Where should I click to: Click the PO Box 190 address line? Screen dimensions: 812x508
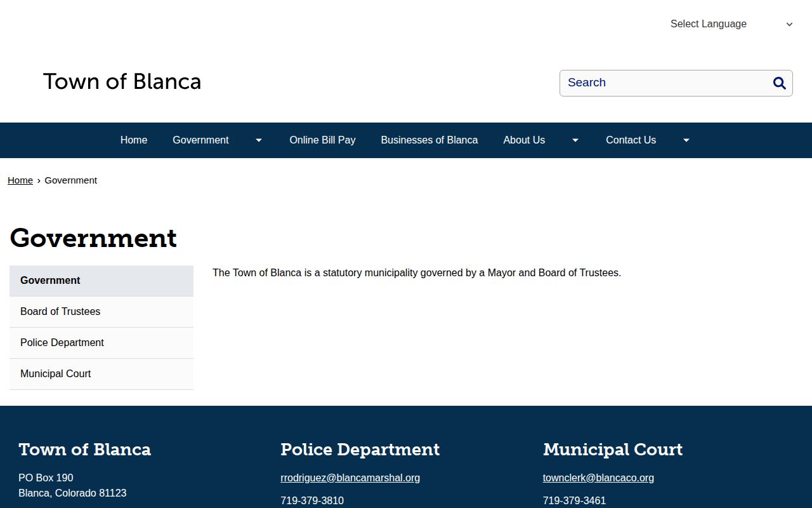46,478
